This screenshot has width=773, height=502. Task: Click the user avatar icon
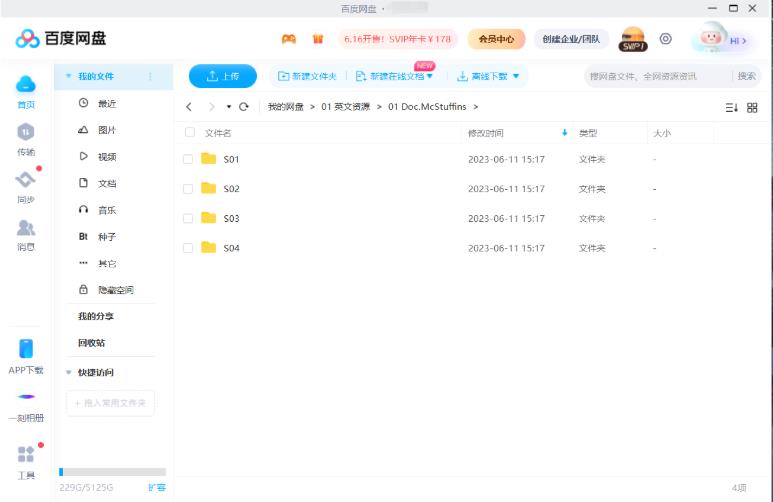[x=710, y=37]
